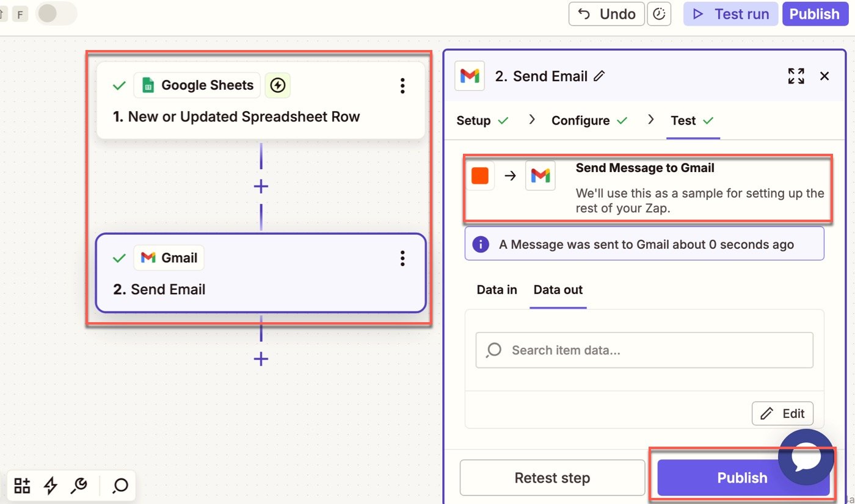This screenshot has height=504, width=855.
Task: Click the Undo button
Action: click(x=606, y=14)
